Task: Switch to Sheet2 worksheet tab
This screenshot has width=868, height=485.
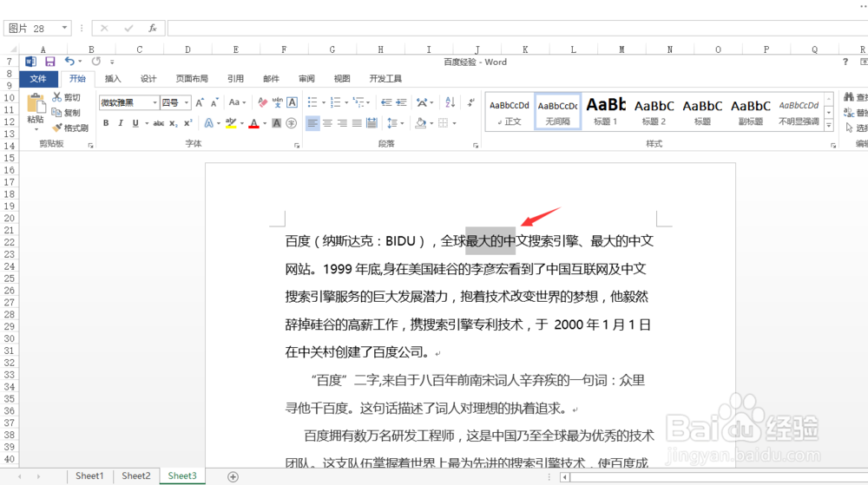Action: (x=136, y=475)
